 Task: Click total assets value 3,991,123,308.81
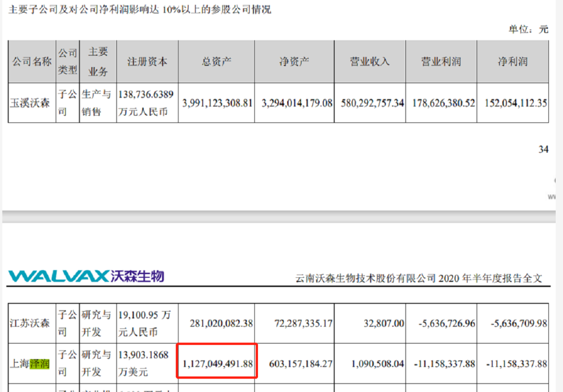[217, 103]
